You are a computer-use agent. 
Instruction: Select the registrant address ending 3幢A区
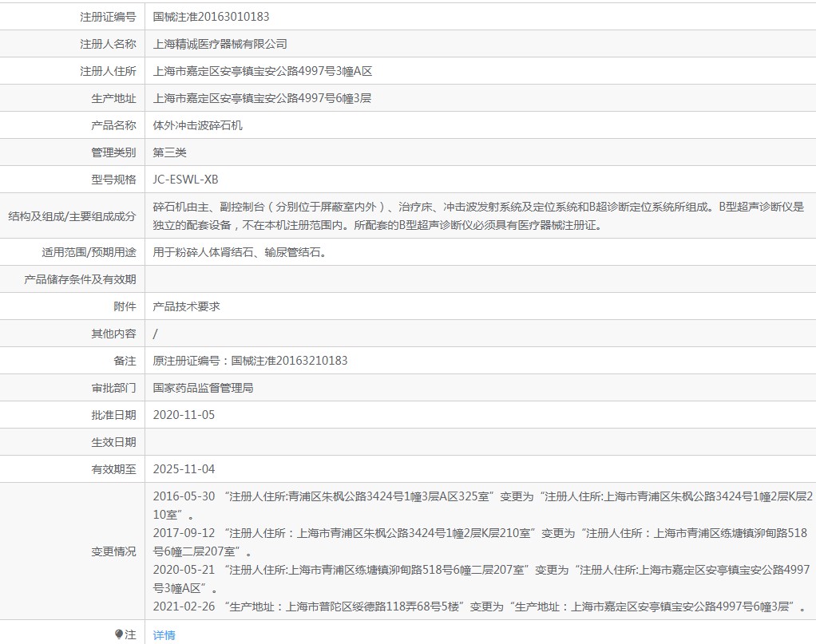coord(262,71)
